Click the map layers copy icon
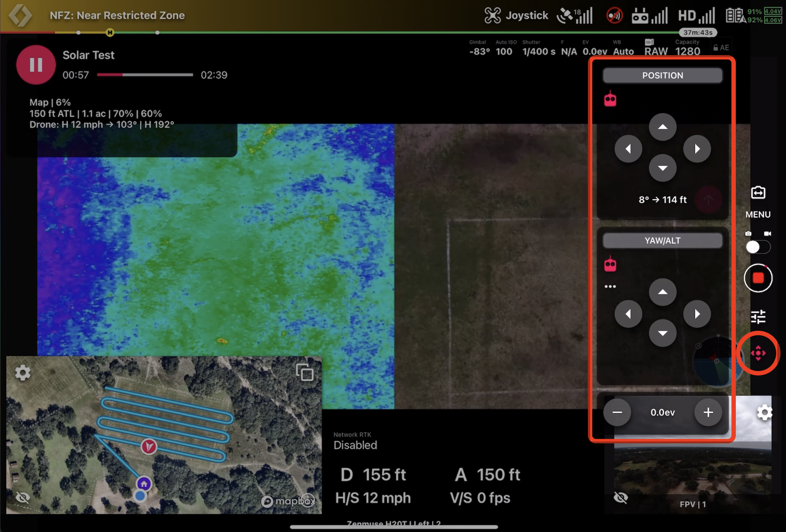This screenshot has height=532, width=786. point(304,372)
